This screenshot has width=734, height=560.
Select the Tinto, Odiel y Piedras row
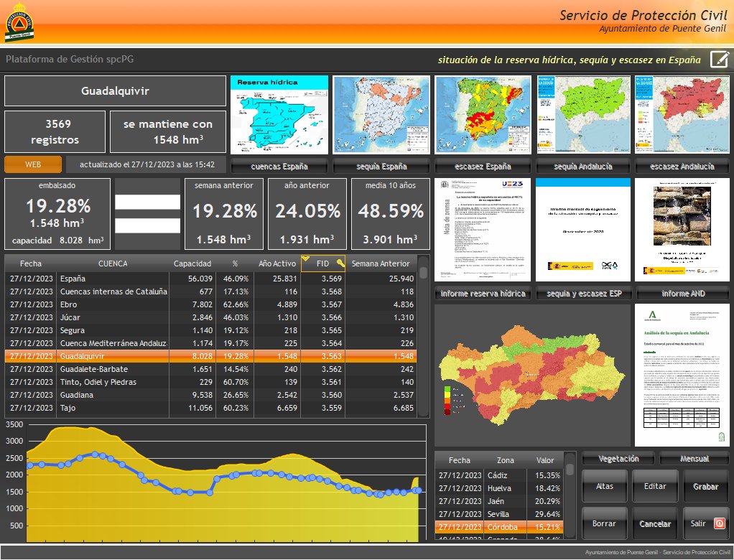click(x=210, y=382)
